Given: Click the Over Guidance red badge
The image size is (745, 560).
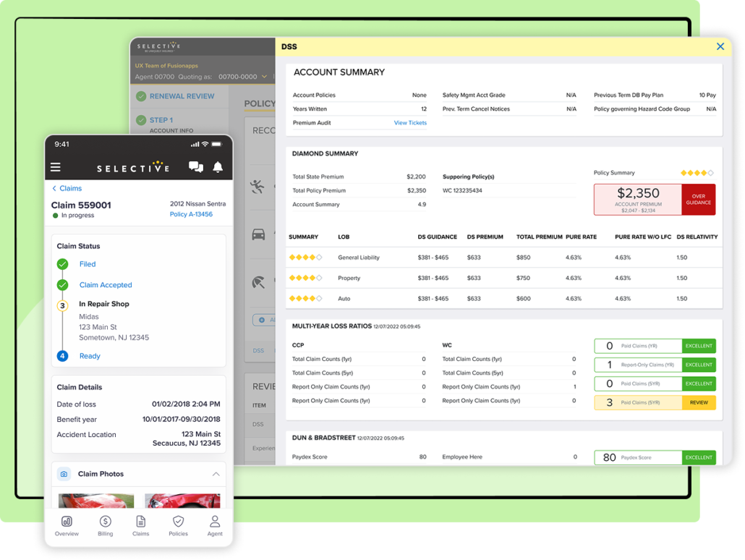Looking at the screenshot, I should tap(699, 200).
